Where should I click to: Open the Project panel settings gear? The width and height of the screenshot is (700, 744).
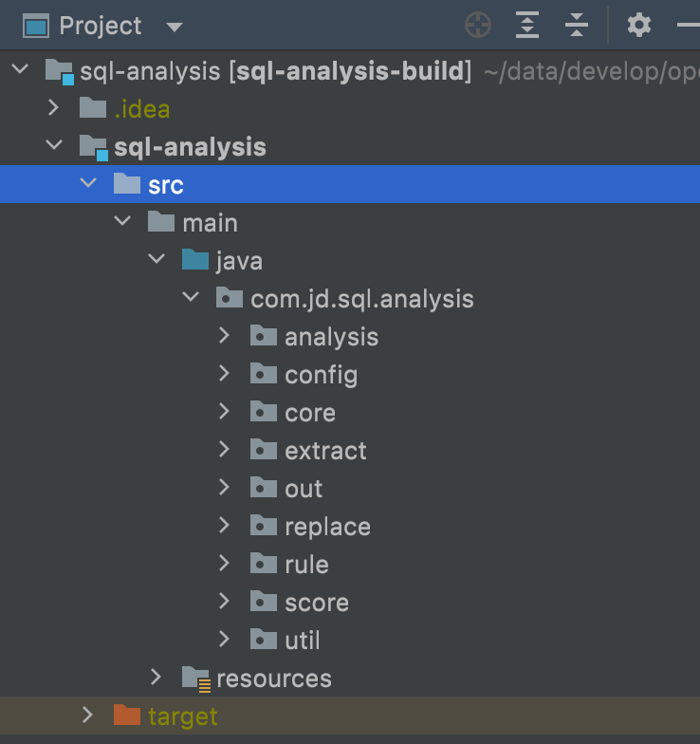click(639, 26)
